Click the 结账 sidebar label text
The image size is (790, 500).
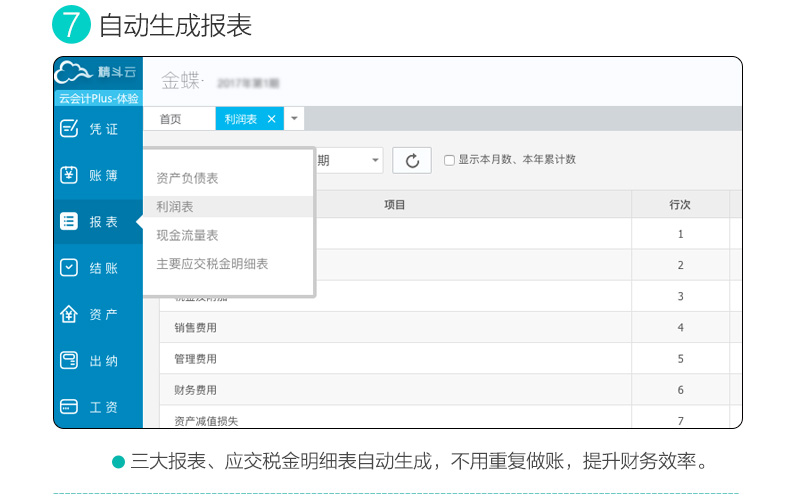point(103,268)
